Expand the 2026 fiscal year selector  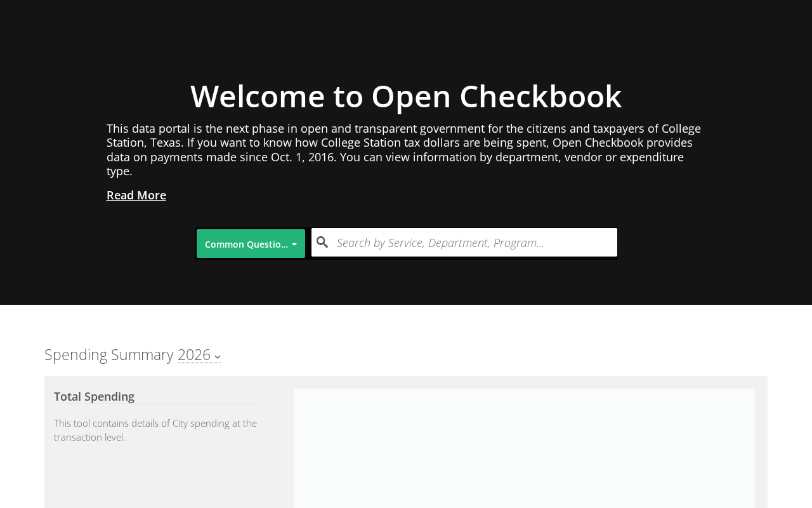pyautogui.click(x=199, y=354)
